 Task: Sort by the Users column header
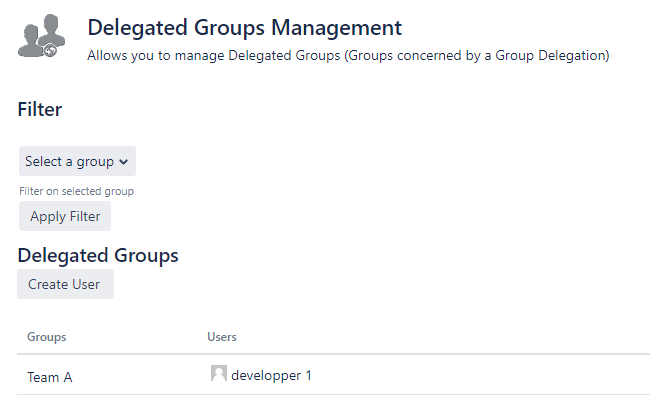click(x=221, y=337)
